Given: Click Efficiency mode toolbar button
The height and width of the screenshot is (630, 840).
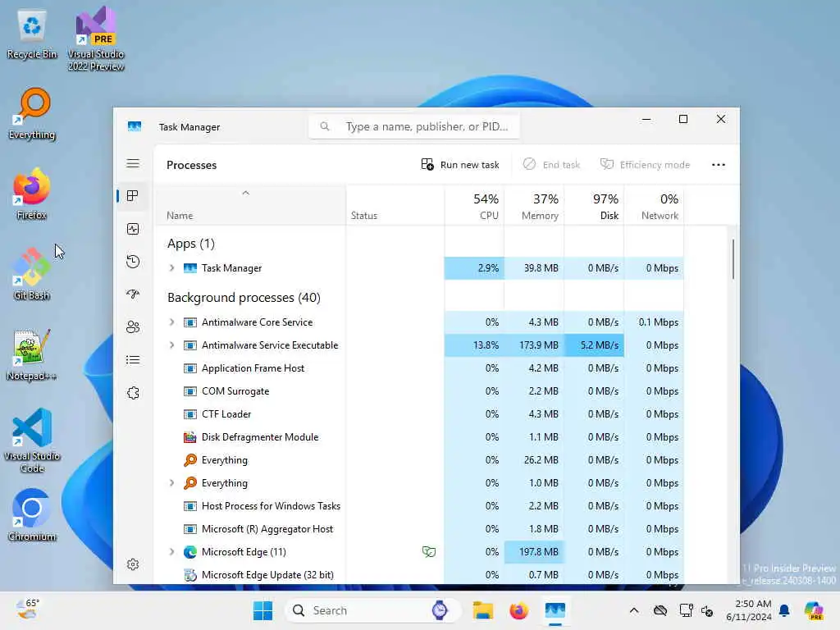Looking at the screenshot, I should 645,165.
